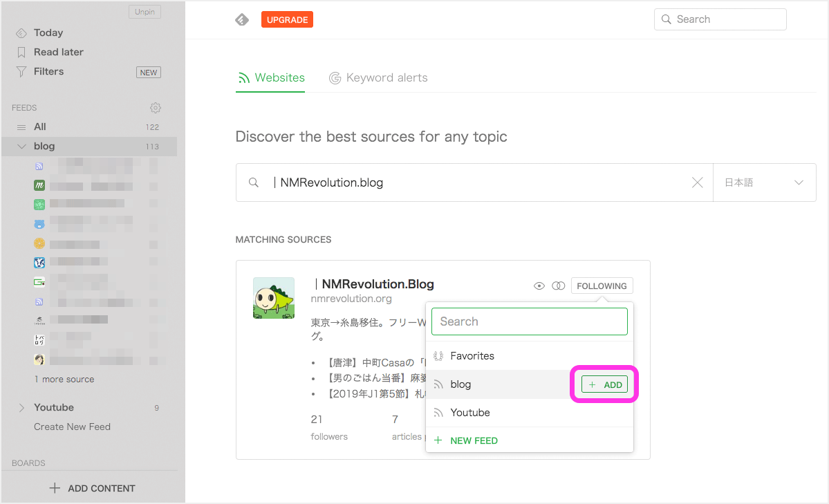Collapse the blog feed chevron
829x504 pixels.
(x=21, y=147)
